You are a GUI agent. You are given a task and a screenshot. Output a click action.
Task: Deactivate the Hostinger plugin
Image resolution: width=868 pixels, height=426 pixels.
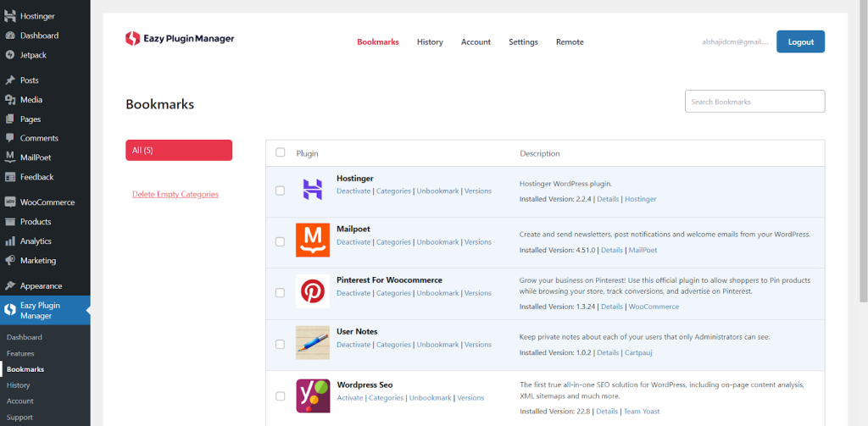(x=353, y=191)
